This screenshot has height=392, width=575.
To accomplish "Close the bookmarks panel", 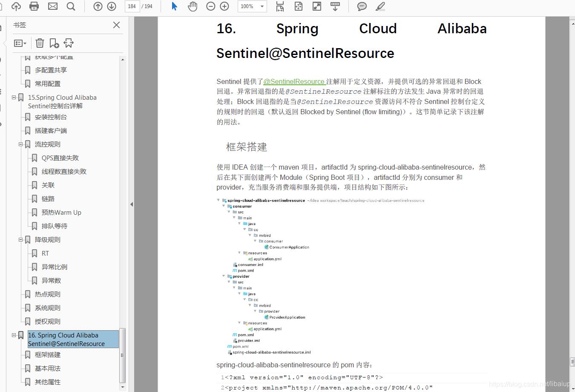I will pyautogui.click(x=116, y=25).
